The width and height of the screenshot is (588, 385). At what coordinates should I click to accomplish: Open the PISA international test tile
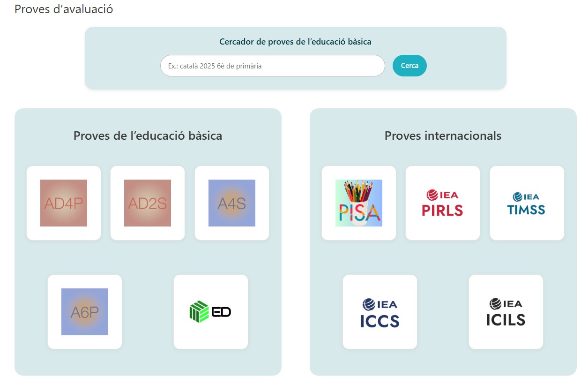coord(359,203)
